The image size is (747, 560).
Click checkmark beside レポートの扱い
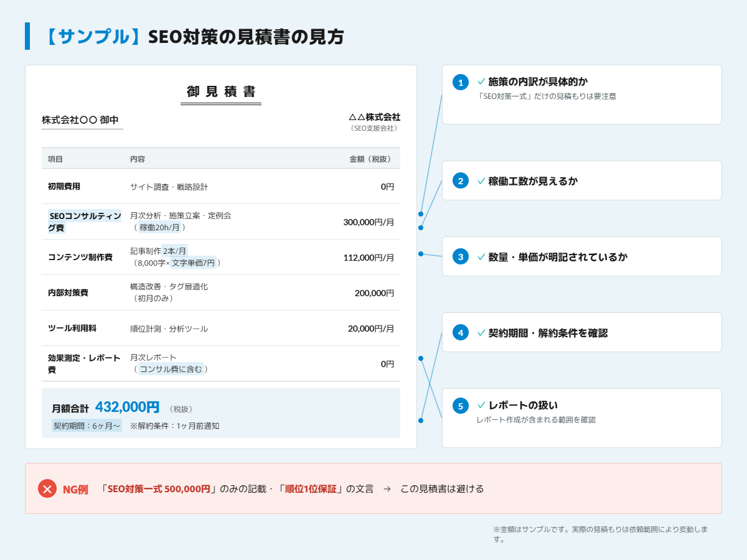point(481,405)
